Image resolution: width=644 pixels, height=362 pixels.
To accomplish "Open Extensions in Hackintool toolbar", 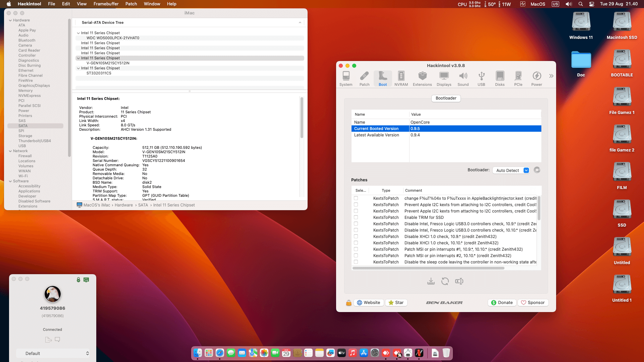I will [422, 78].
